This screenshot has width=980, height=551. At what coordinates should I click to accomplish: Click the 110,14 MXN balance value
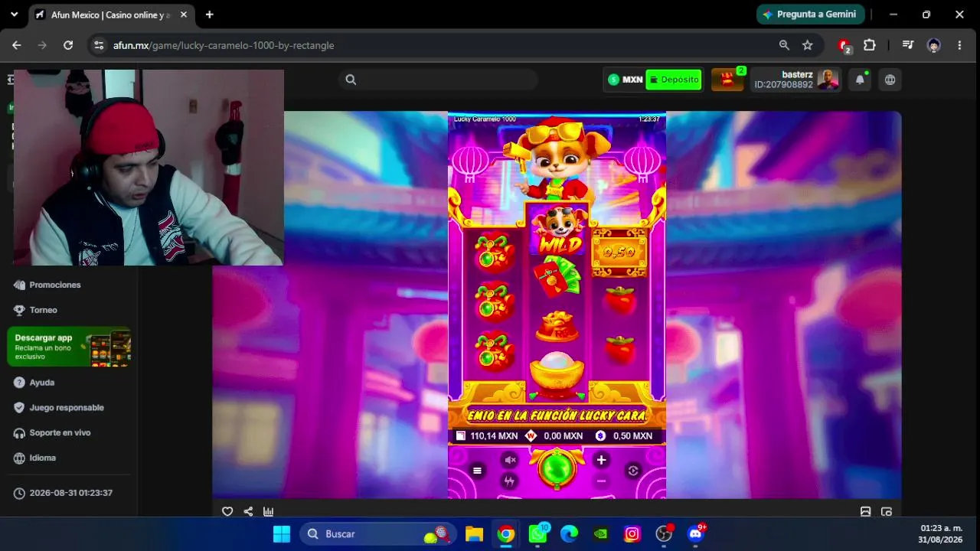(x=494, y=436)
